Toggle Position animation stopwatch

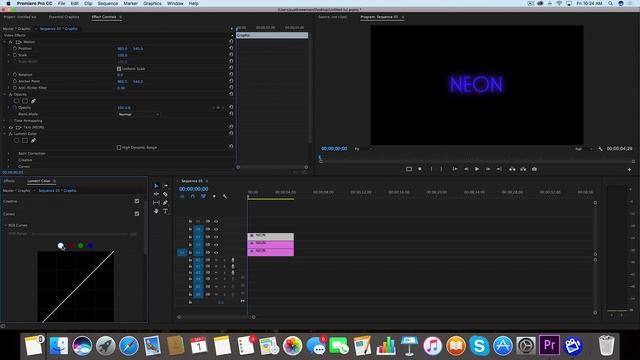pos(15,48)
